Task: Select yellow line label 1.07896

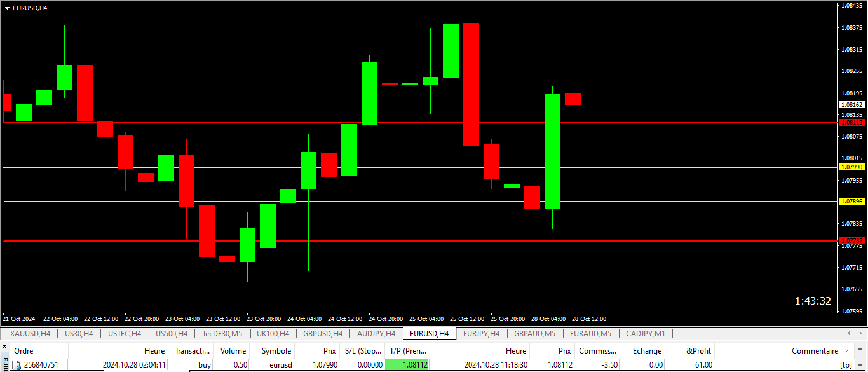Action: (x=851, y=201)
